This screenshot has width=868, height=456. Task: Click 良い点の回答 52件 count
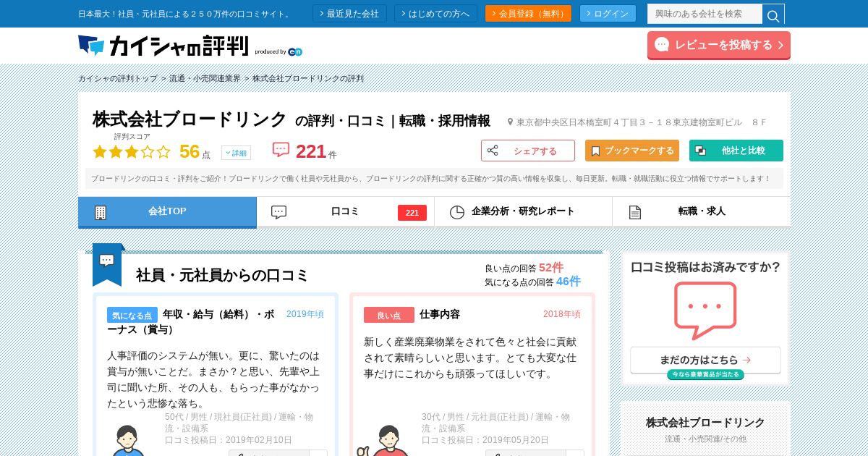click(524, 267)
